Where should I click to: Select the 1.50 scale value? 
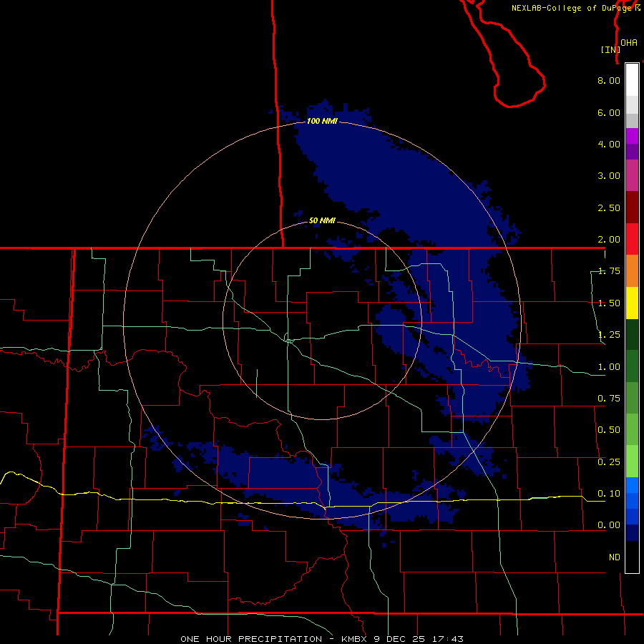pos(609,303)
